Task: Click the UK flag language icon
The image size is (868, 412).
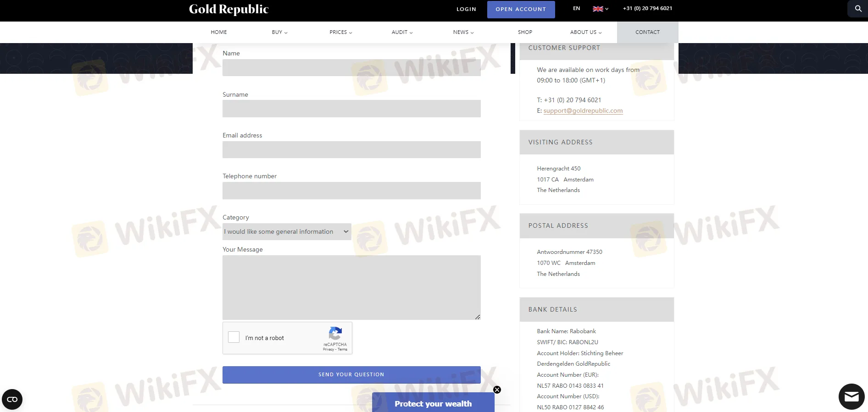Action: [x=598, y=9]
